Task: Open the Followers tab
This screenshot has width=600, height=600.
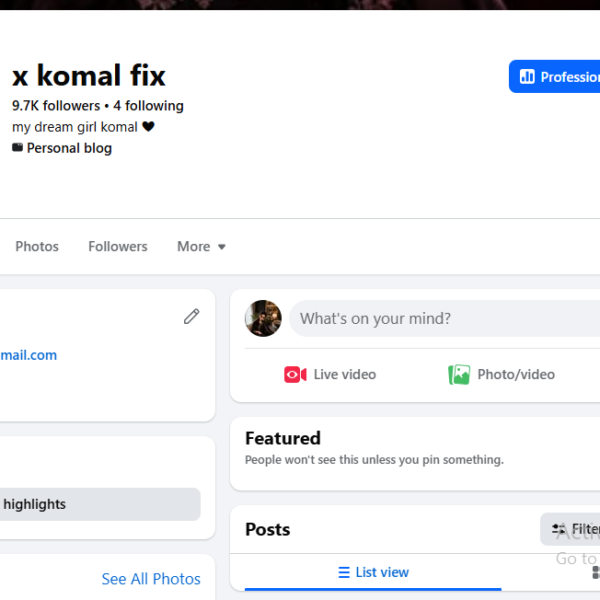Action: [118, 246]
